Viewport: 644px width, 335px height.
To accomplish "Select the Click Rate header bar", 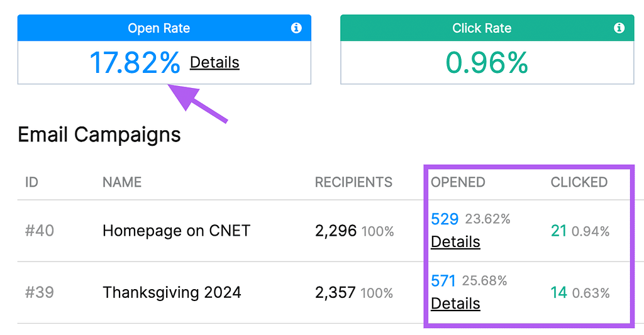I will click(x=487, y=28).
